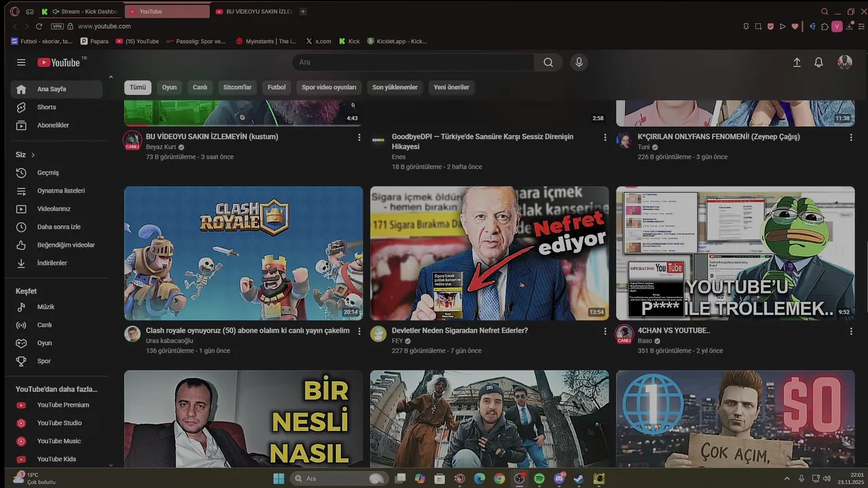Open the notifications bell
Viewport: 868px width, 488px height.
pyautogui.click(x=818, y=62)
